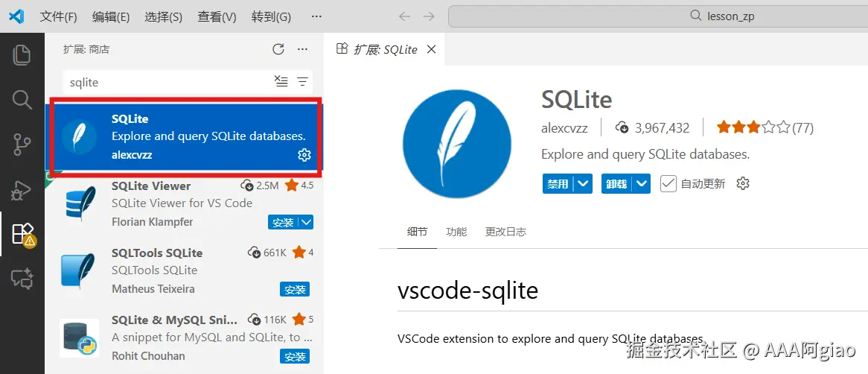Click the Uninstall (卸载) button
This screenshot has width=868, height=374.
[616, 183]
